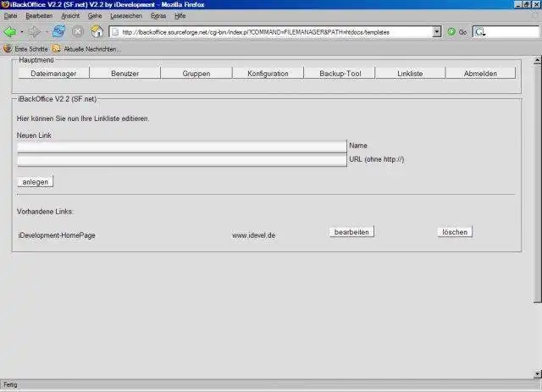Open the Ansicht menu

point(70,16)
